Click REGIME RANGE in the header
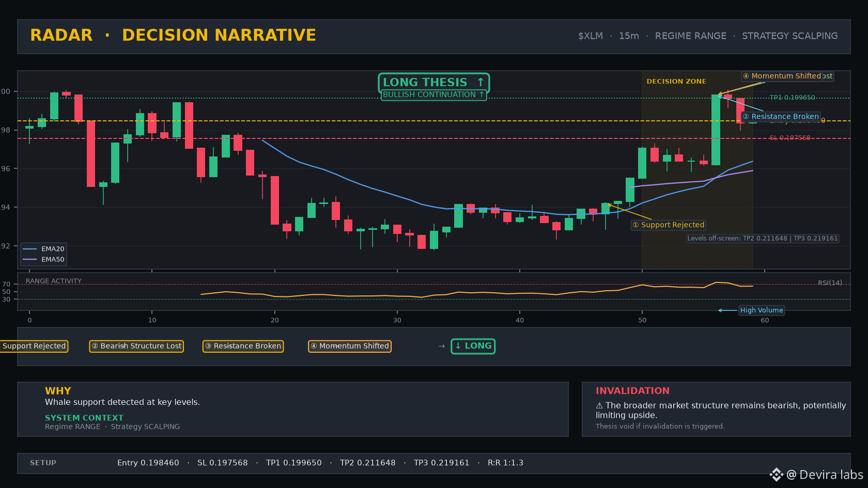 pos(691,36)
